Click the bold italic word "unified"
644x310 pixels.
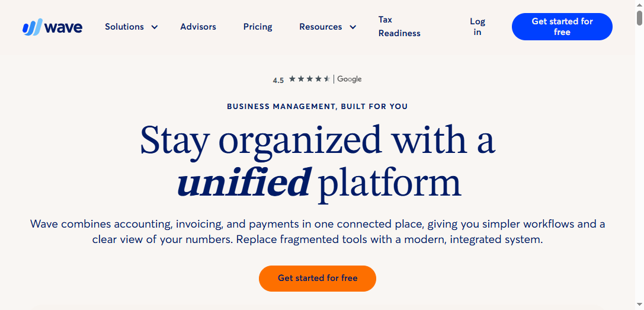[243, 183]
